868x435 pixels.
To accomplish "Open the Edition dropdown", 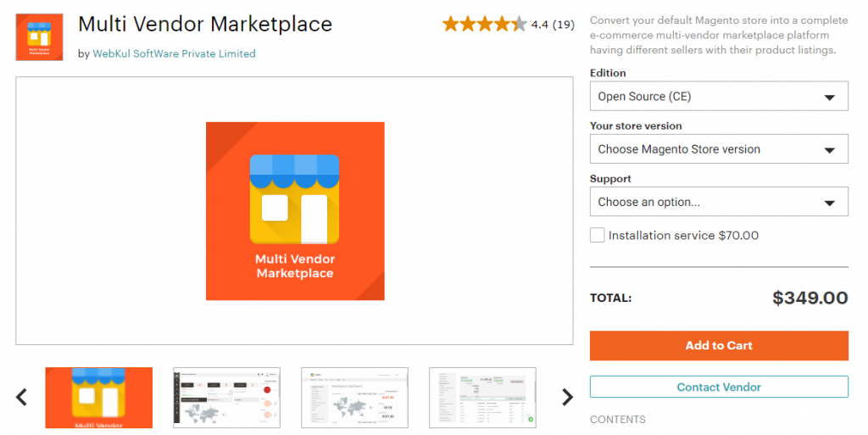I will (x=719, y=97).
